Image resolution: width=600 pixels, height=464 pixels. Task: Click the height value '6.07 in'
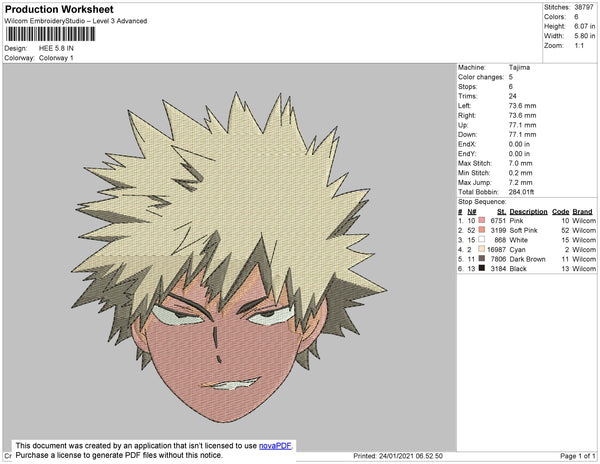(x=585, y=26)
